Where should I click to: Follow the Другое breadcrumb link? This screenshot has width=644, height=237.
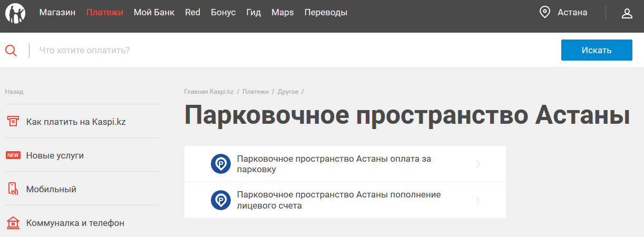point(288,92)
